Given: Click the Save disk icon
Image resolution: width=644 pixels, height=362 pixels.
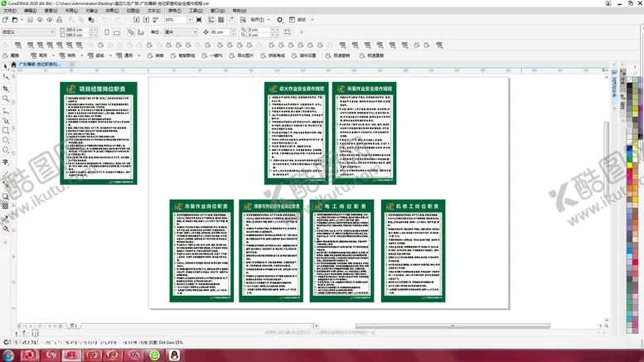Looking at the screenshot, I should (30, 20).
